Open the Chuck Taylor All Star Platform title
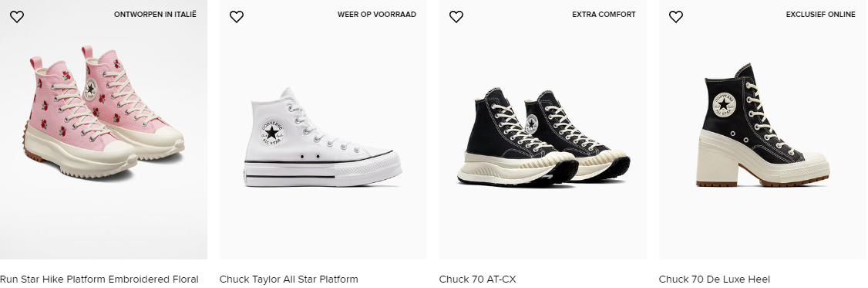 (x=288, y=280)
